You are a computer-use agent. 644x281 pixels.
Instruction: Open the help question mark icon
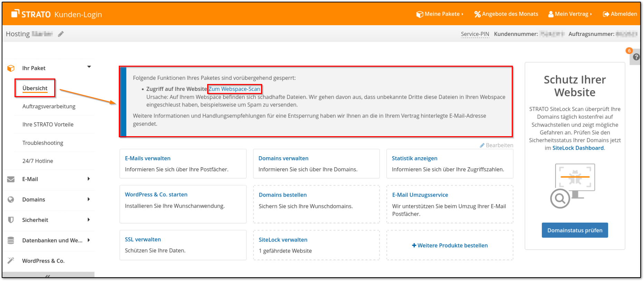[x=636, y=57]
